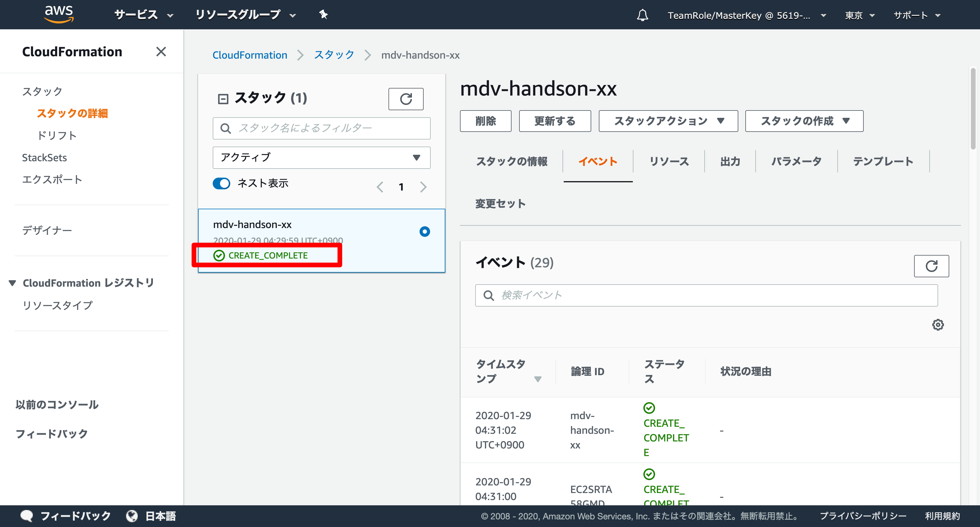Go to previous stack list page
The width and height of the screenshot is (980, 527).
(x=380, y=187)
